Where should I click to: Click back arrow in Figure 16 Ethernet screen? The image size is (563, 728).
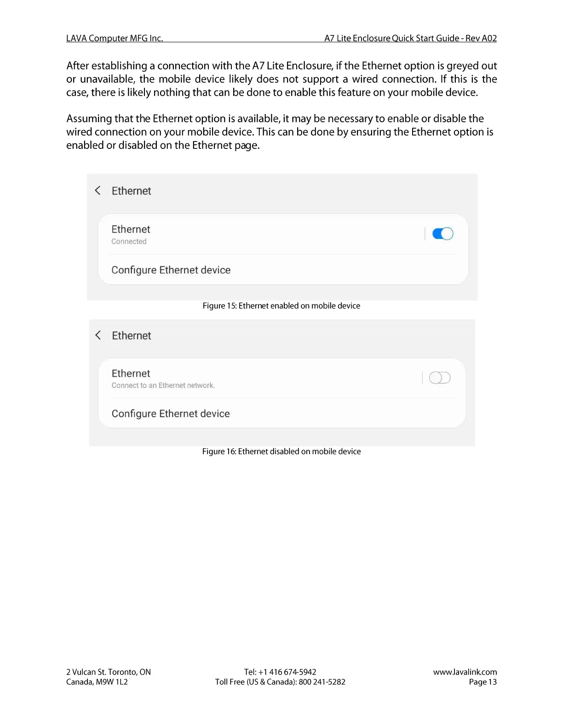[x=98, y=335]
